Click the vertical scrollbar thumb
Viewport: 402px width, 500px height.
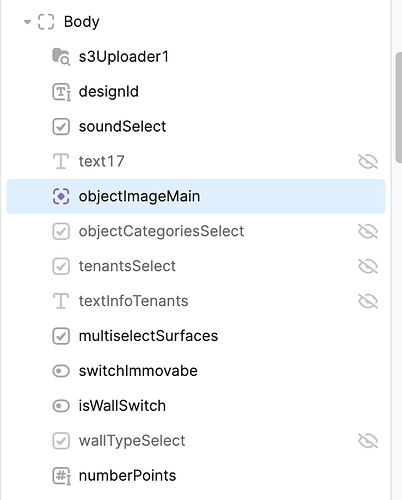click(x=399, y=107)
